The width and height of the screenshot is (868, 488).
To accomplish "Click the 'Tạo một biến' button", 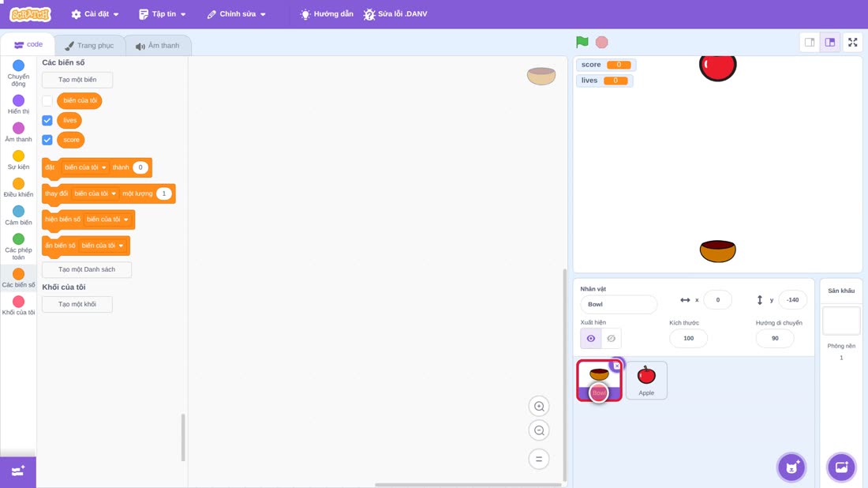I will [x=77, y=80].
